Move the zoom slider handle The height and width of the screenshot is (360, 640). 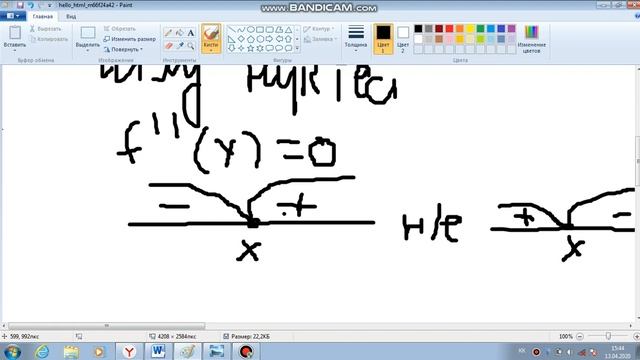point(608,336)
